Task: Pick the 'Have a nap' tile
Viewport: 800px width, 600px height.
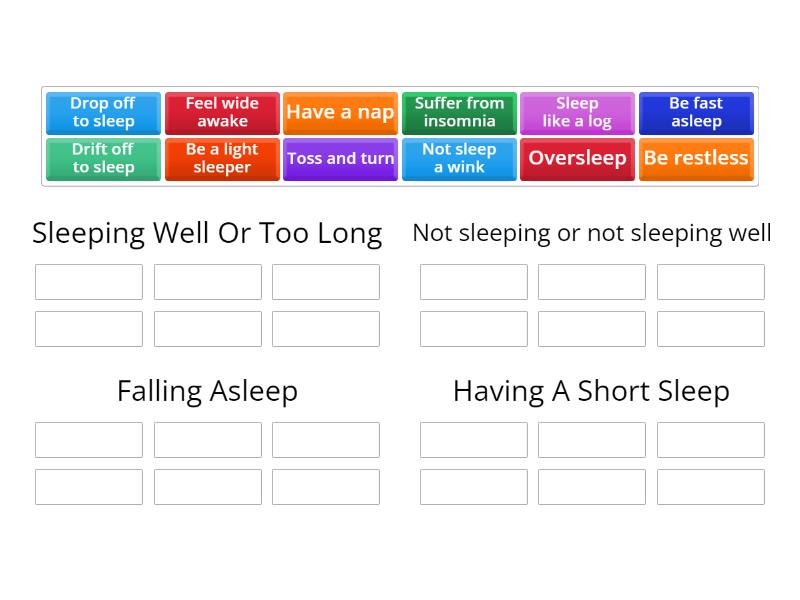Action: [340, 113]
